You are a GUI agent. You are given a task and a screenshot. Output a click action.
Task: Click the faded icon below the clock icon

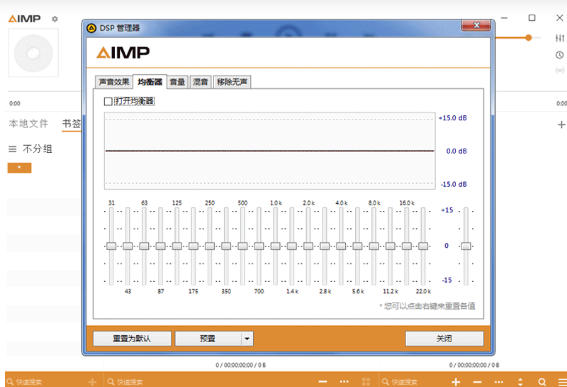click(x=560, y=70)
